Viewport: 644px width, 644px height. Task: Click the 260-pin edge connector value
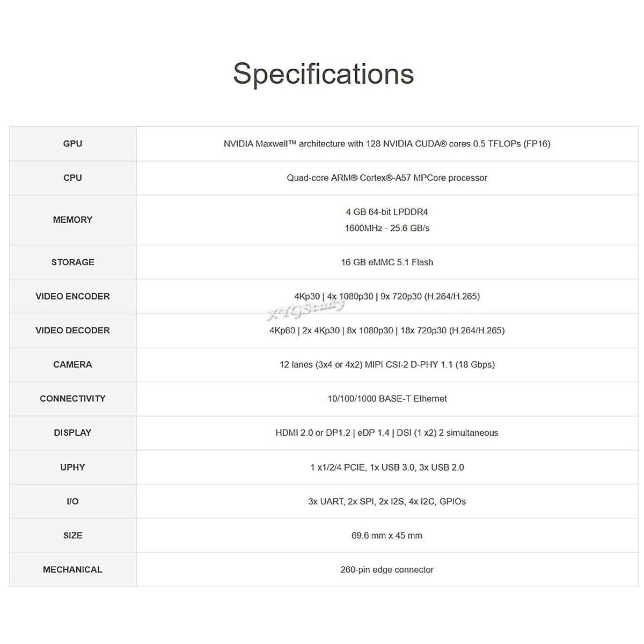click(386, 569)
